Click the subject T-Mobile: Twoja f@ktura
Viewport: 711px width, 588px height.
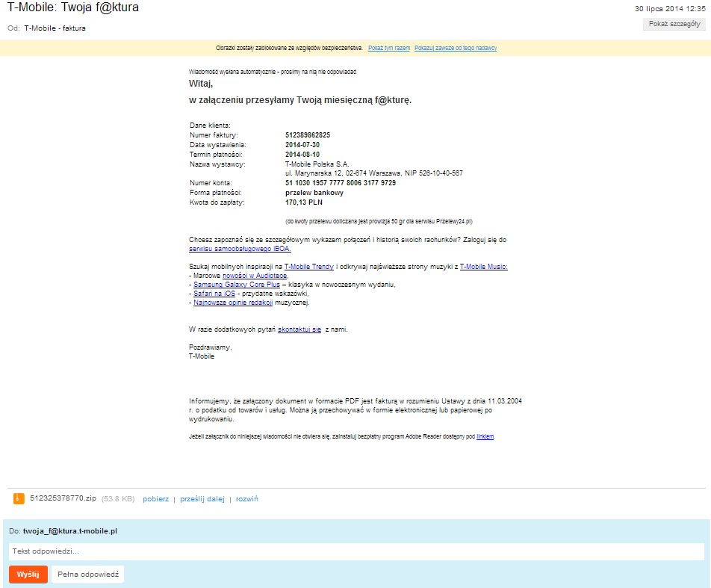tap(73, 7)
